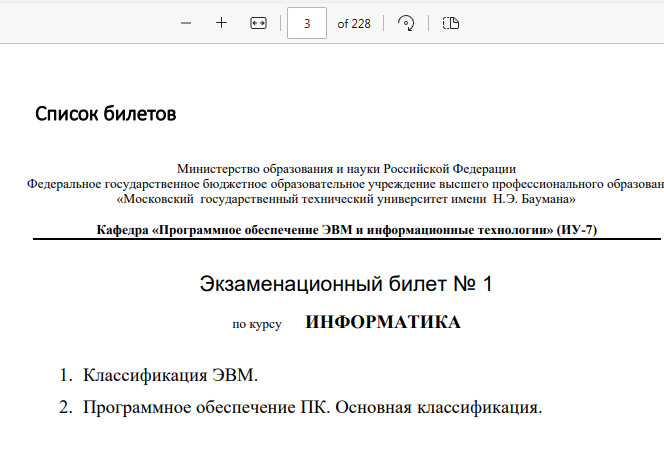
Task: Toggle fit to width icon
Action: [x=258, y=23]
